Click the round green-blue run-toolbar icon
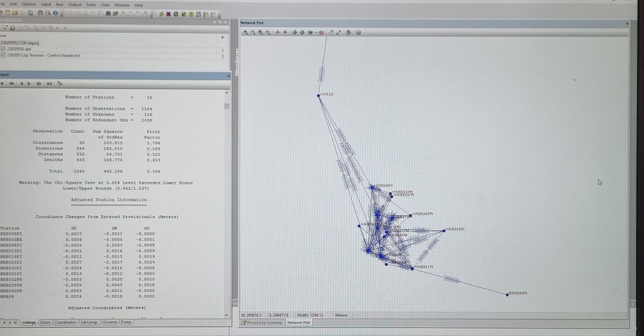644x336 pixels. [x=176, y=14]
